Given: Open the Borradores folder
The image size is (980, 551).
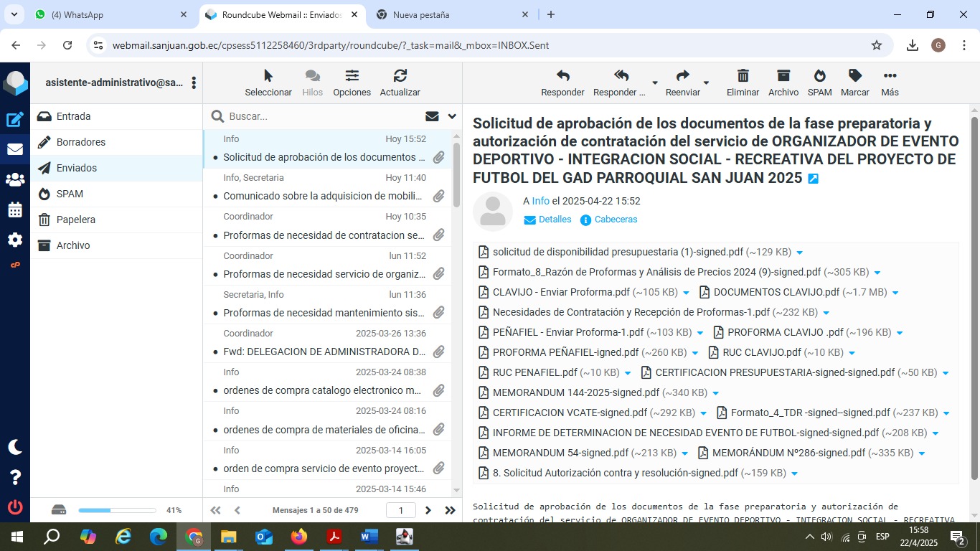Looking at the screenshot, I should pyautogui.click(x=81, y=142).
